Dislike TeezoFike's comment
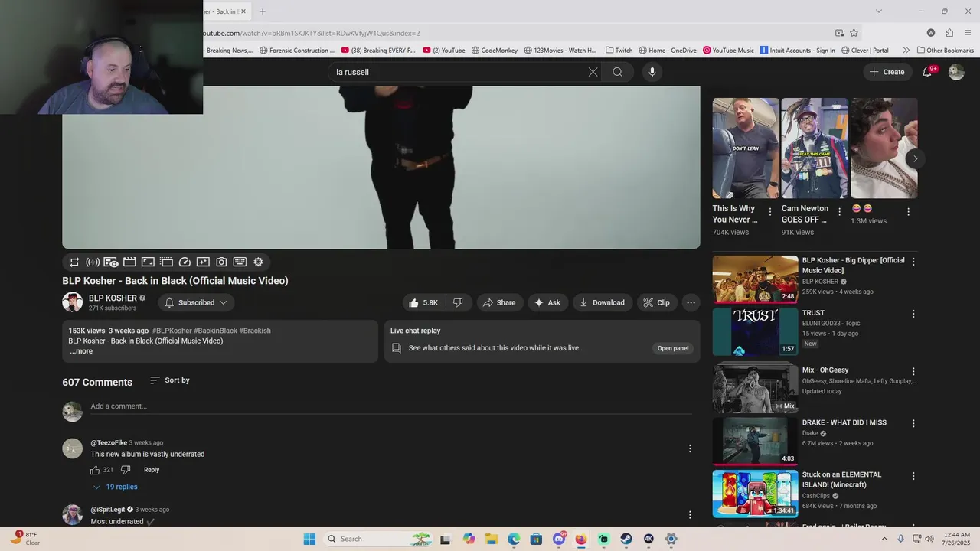Screen dimensions: 980x551 click(x=126, y=470)
